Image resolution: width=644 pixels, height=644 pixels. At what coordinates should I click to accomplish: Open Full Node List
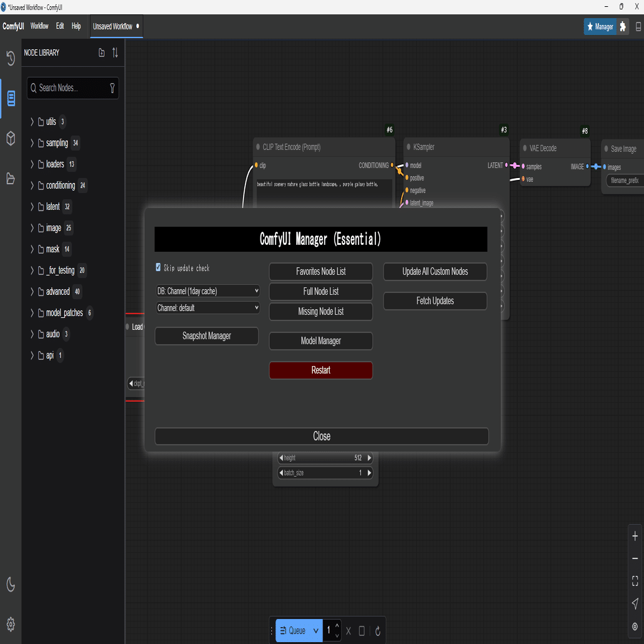pos(321,292)
